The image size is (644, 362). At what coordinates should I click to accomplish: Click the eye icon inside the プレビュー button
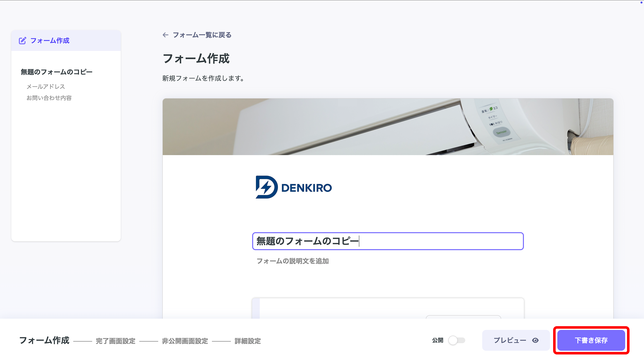click(536, 340)
